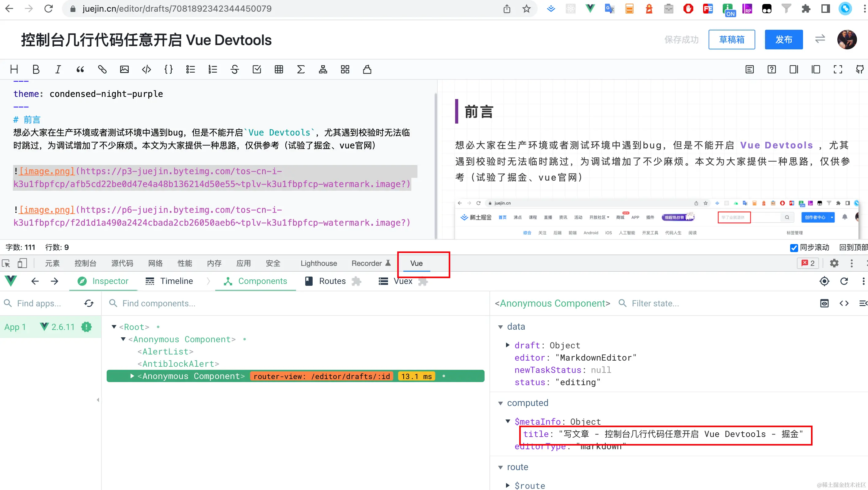Insert a table in the editor

(279, 69)
